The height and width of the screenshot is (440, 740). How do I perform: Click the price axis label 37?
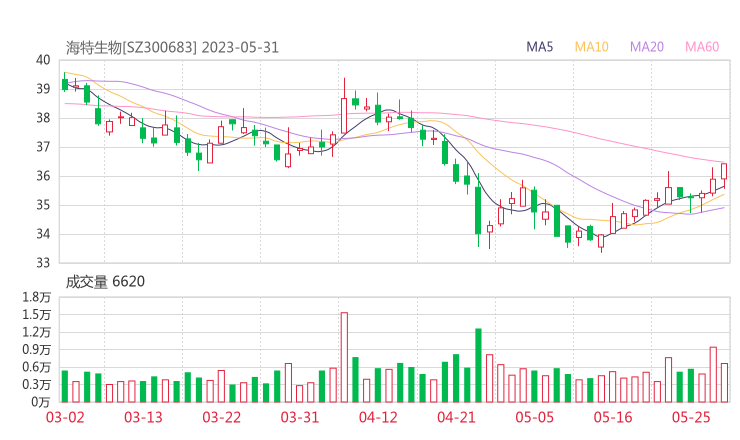pyautogui.click(x=43, y=147)
